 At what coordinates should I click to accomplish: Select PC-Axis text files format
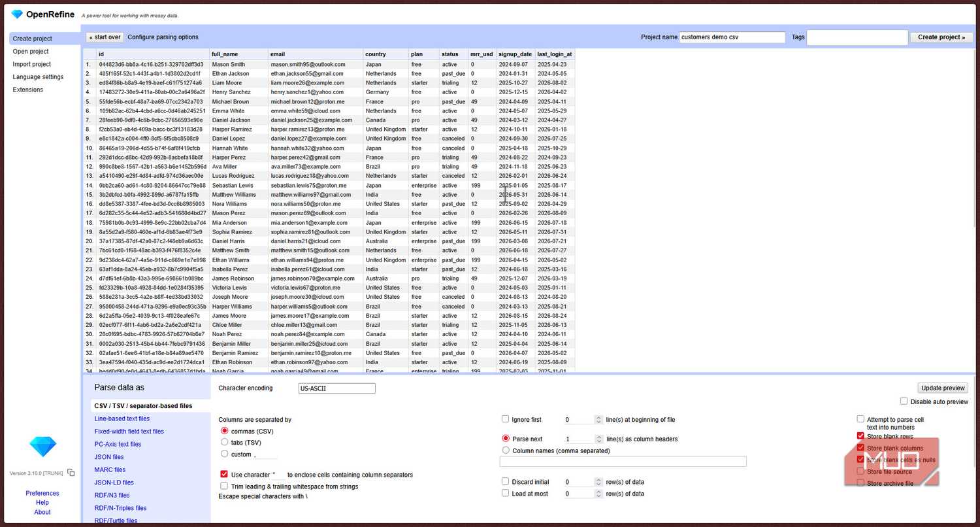[118, 444]
